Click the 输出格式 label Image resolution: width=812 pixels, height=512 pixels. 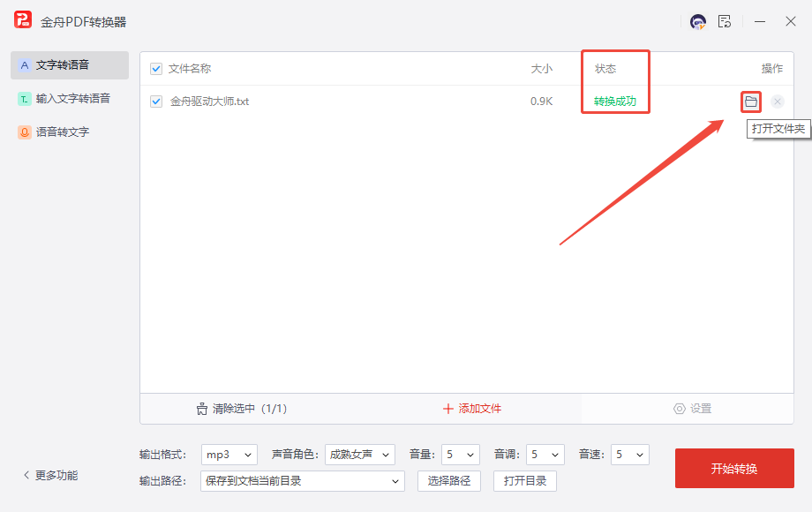coord(162,455)
